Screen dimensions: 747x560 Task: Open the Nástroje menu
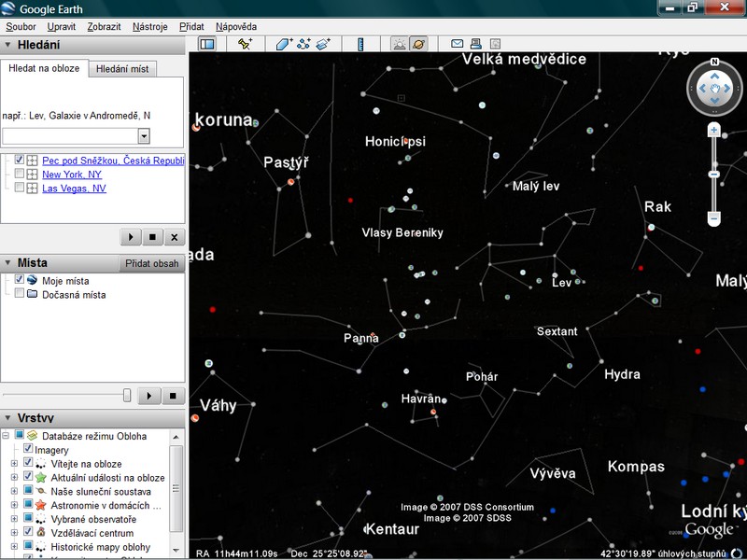click(x=150, y=27)
